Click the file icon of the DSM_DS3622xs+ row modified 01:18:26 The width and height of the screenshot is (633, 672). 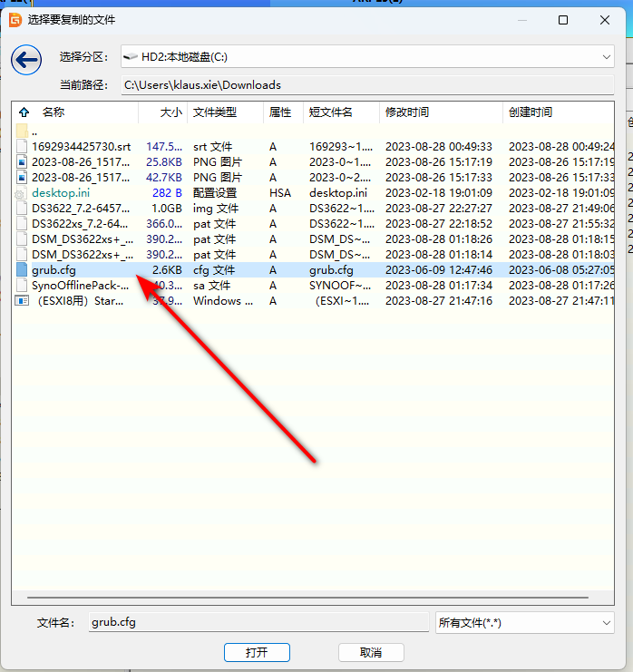point(22,239)
